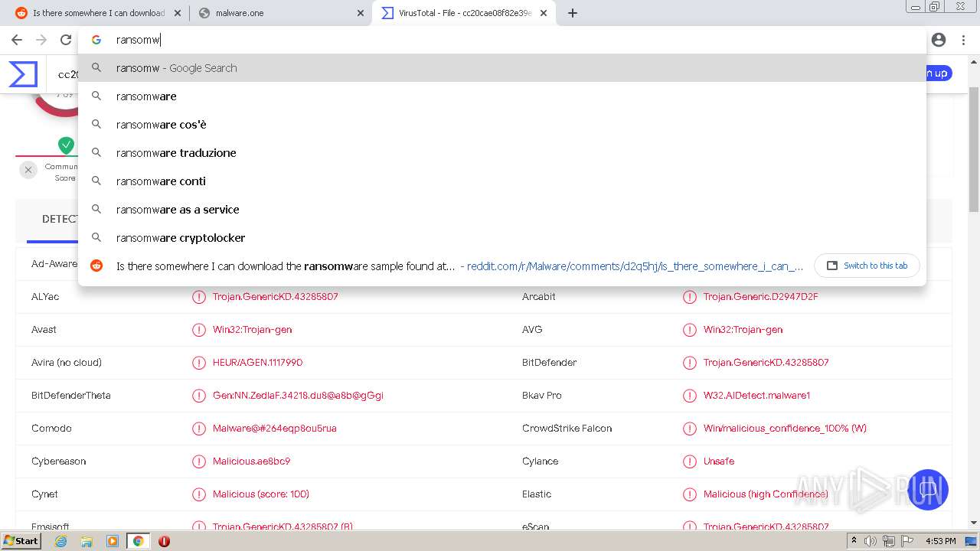Click the community score green check icon
Image resolution: width=980 pixels, height=551 pixels.
[x=67, y=145]
